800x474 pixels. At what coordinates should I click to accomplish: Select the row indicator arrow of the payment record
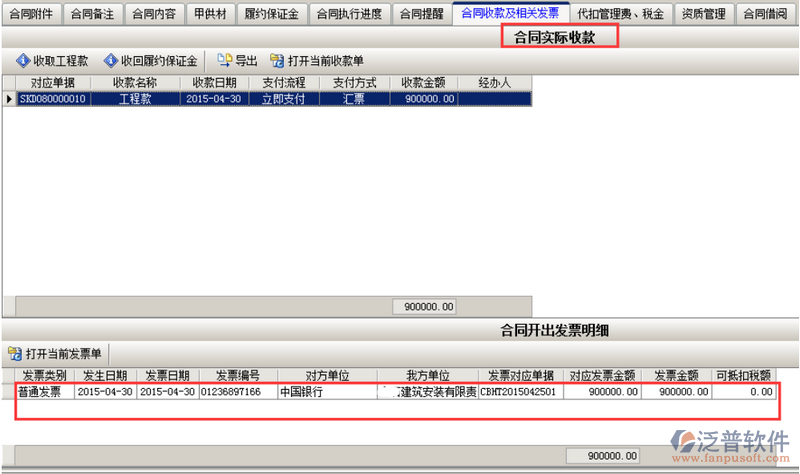click(x=9, y=99)
